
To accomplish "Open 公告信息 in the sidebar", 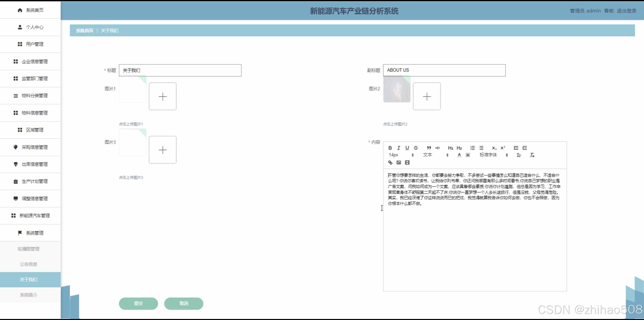I will (x=29, y=264).
